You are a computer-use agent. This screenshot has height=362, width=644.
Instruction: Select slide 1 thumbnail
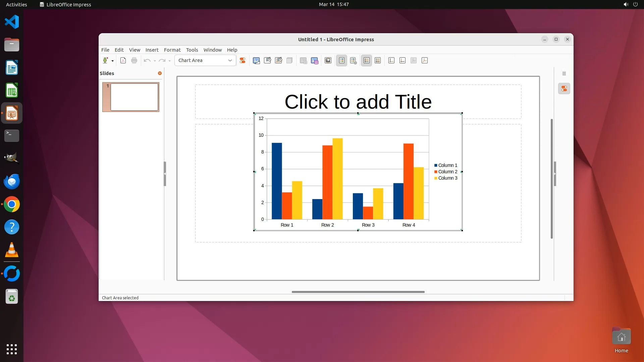[134, 97]
